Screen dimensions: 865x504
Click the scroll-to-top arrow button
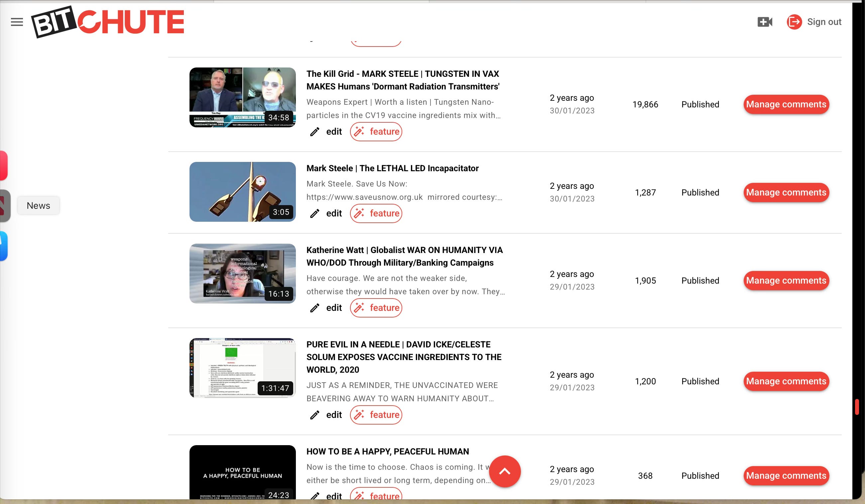coord(505,471)
